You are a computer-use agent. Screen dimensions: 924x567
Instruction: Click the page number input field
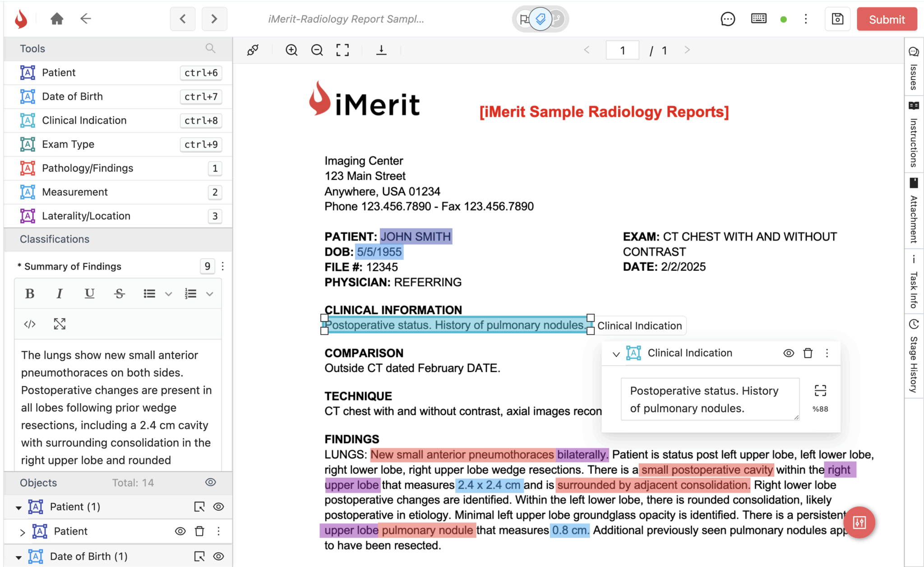click(x=623, y=50)
